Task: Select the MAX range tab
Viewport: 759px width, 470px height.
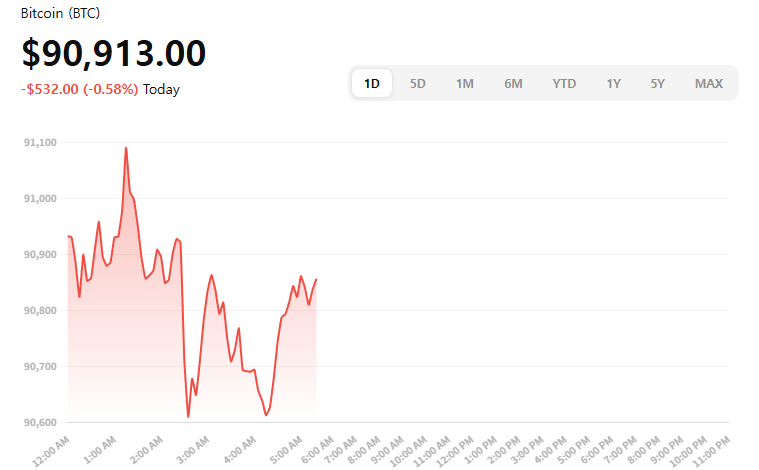Action: pyautogui.click(x=709, y=84)
